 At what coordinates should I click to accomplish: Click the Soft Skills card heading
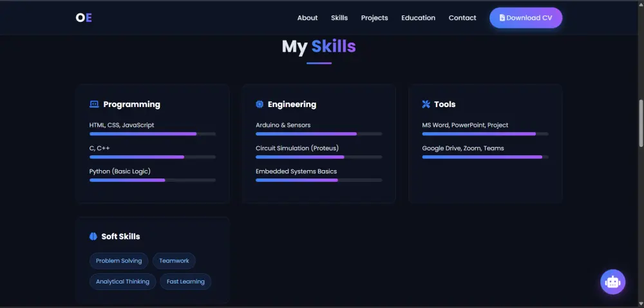121,236
